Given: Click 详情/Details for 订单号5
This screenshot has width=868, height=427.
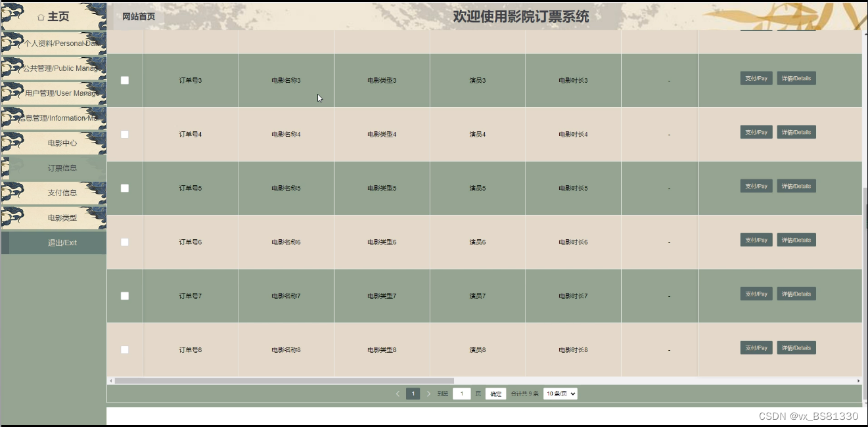Looking at the screenshot, I should pyautogui.click(x=796, y=186).
